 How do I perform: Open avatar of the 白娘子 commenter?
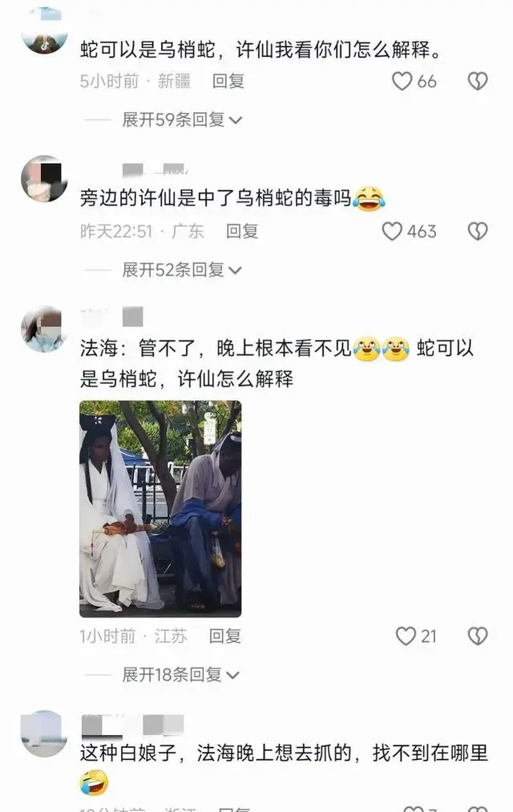45,733
